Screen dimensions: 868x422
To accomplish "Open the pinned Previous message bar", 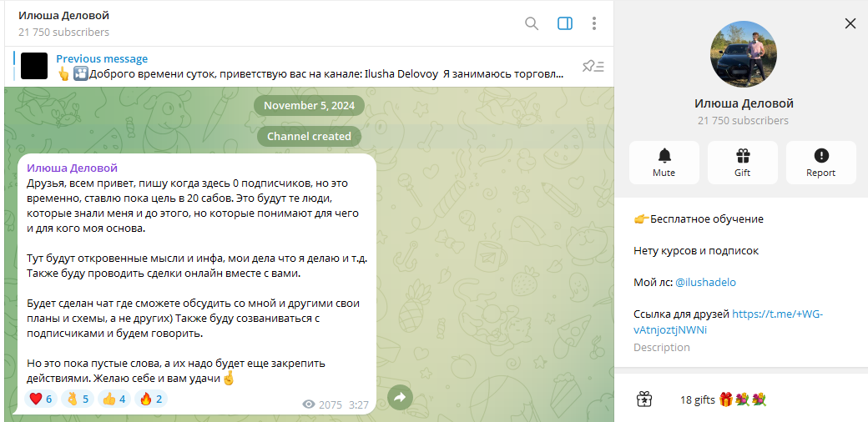I will point(309,67).
